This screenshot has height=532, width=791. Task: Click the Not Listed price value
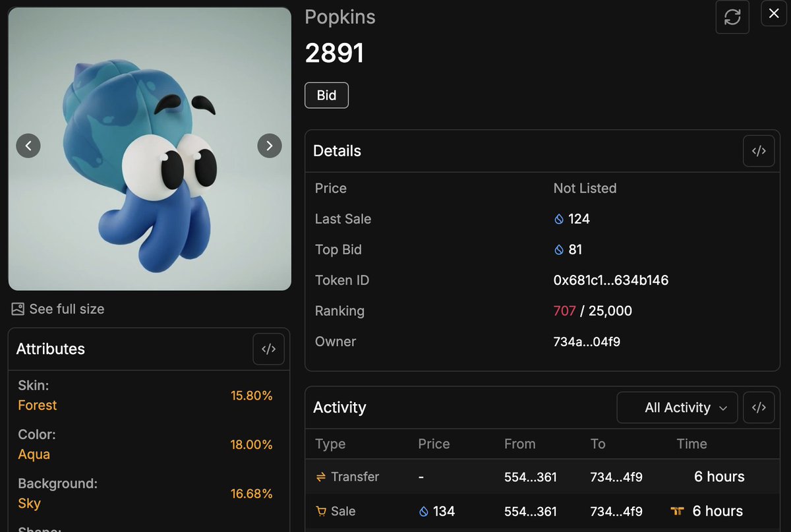click(x=585, y=189)
